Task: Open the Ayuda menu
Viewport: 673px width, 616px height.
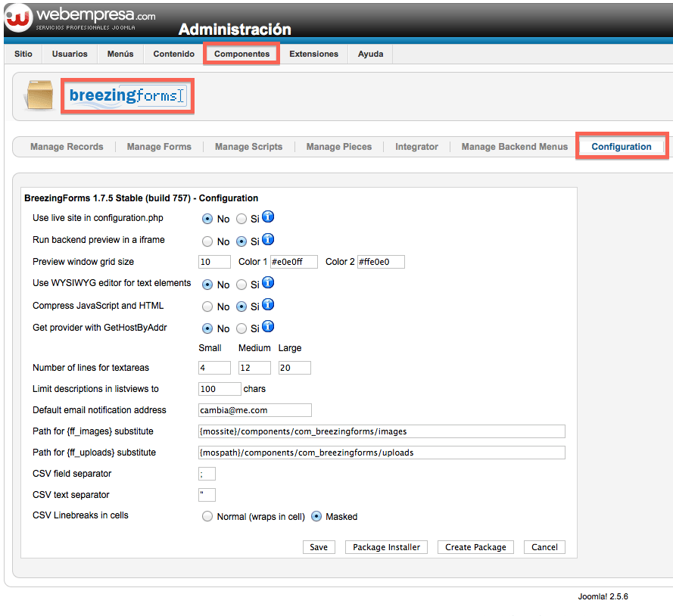Action: coord(370,54)
